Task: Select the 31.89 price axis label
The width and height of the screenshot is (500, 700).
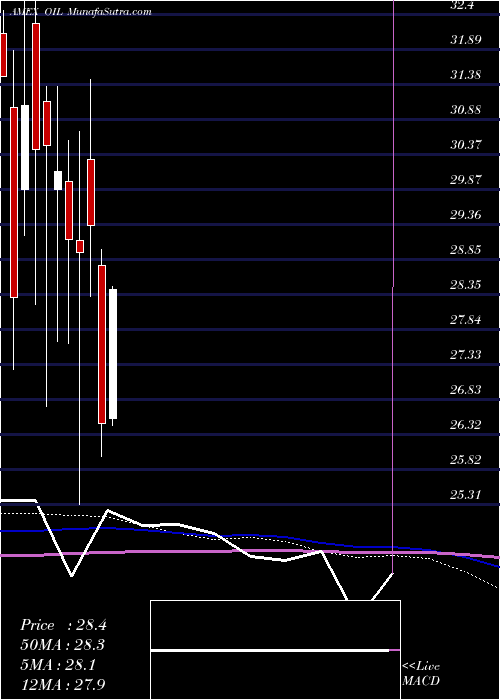Action: click(x=466, y=40)
